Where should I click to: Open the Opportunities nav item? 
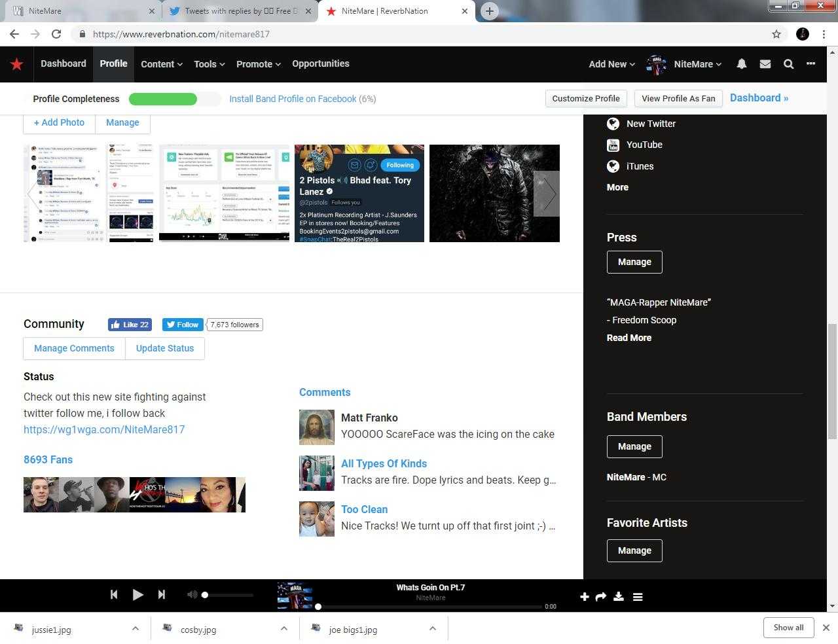pyautogui.click(x=321, y=63)
